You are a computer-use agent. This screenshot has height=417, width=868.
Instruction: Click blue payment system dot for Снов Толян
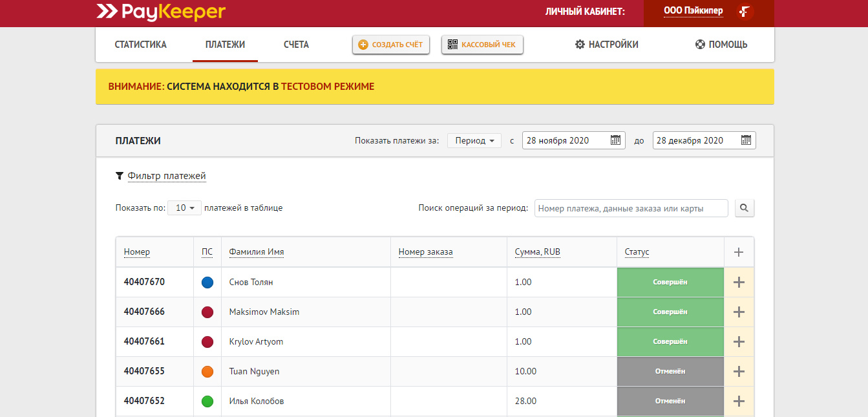207,283
